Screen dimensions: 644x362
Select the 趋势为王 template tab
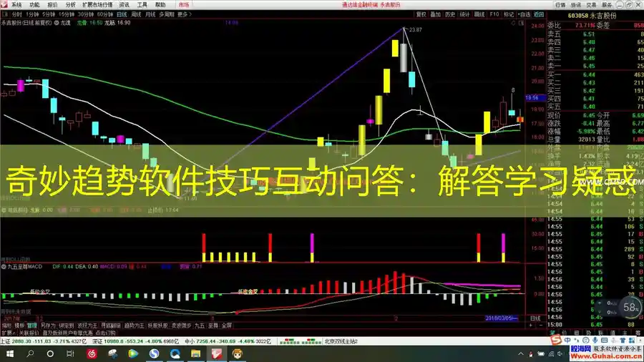135,326
